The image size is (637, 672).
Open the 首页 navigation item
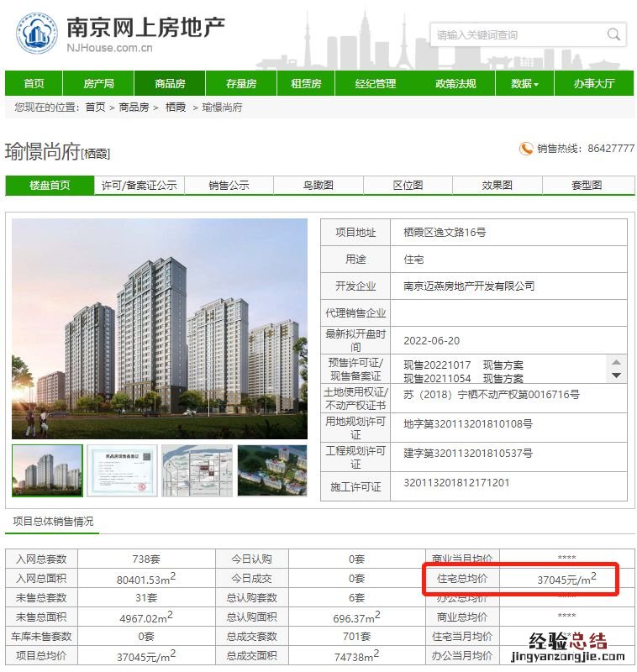(34, 83)
